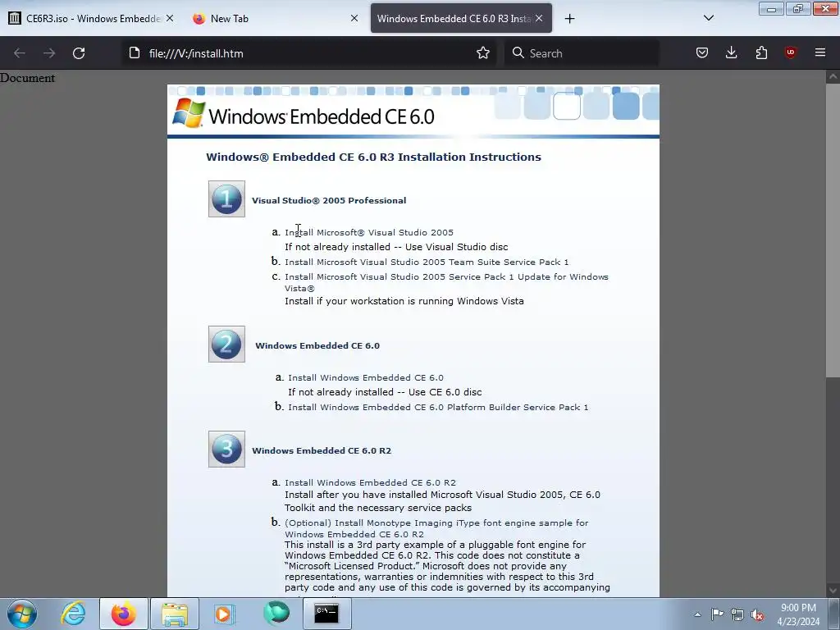Click the Action Center flag tray icon

tap(717, 614)
